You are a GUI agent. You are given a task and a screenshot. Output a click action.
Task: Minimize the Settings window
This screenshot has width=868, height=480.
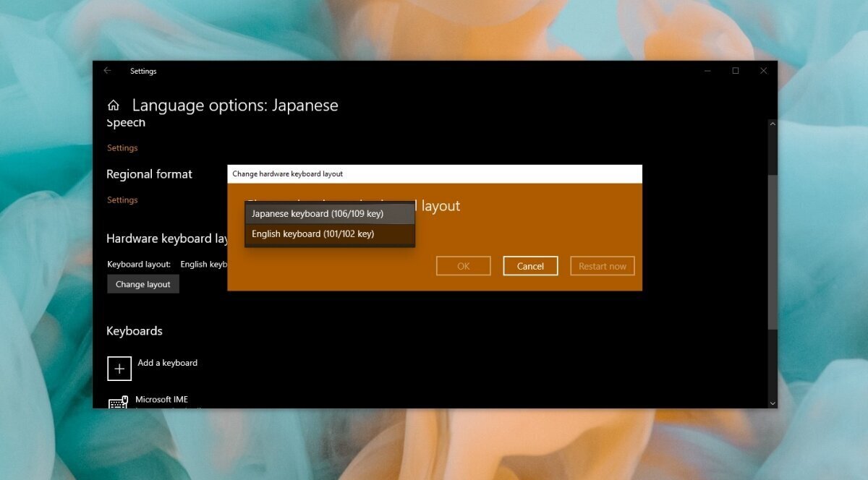coord(707,71)
